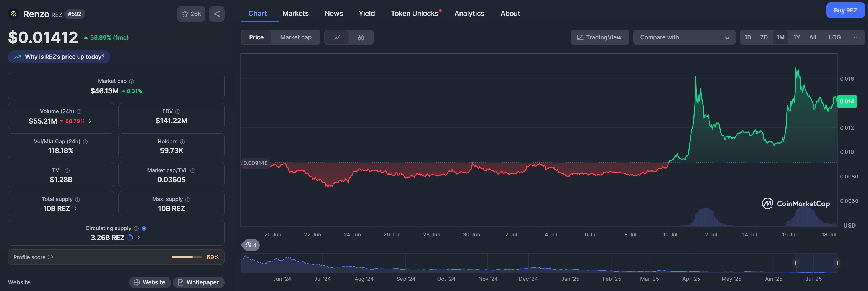Open the Yield tab

click(x=367, y=14)
